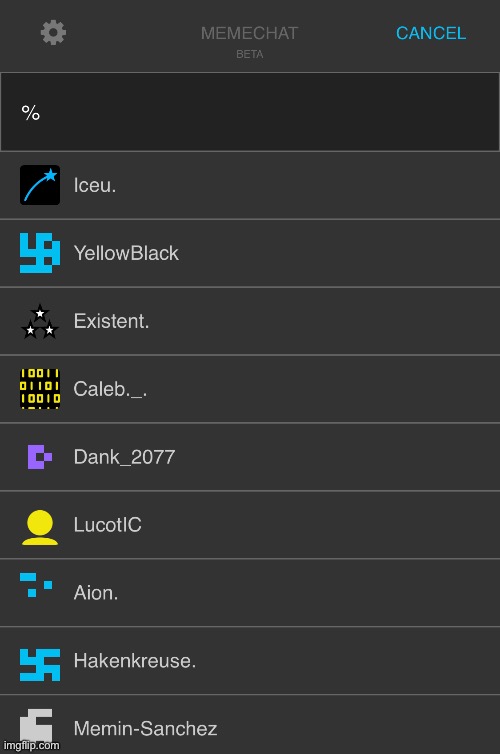The height and width of the screenshot is (754, 500).
Task: Click LucotIC's yellow person avatar
Action: pyautogui.click(x=40, y=528)
